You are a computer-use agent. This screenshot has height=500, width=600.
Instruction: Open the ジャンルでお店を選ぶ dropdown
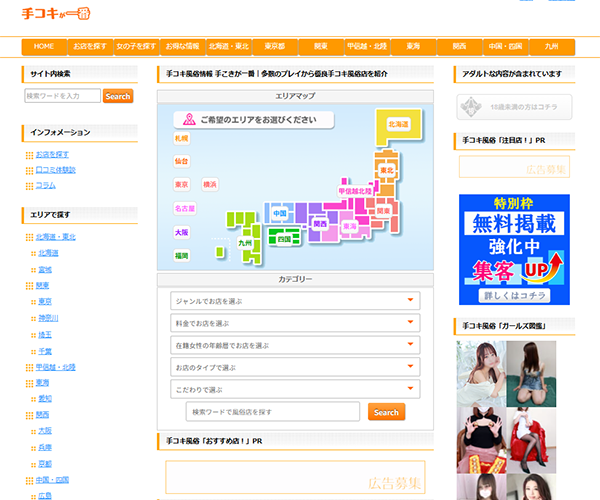point(294,300)
